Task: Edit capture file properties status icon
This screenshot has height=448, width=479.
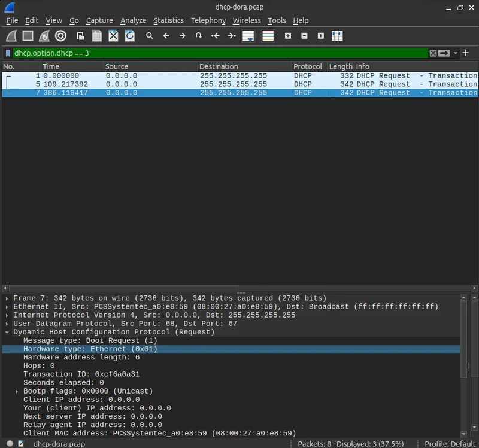Action: pyautogui.click(x=21, y=443)
